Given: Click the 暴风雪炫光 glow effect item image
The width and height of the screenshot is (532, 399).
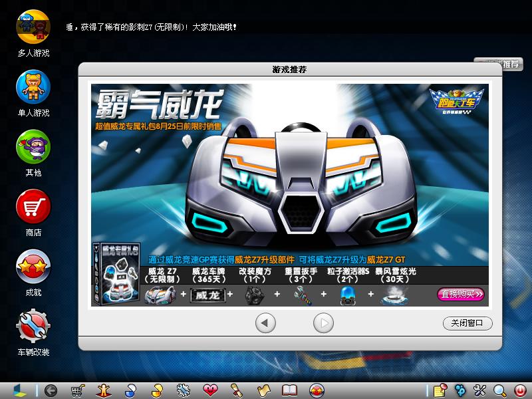Looking at the screenshot, I should point(394,295).
